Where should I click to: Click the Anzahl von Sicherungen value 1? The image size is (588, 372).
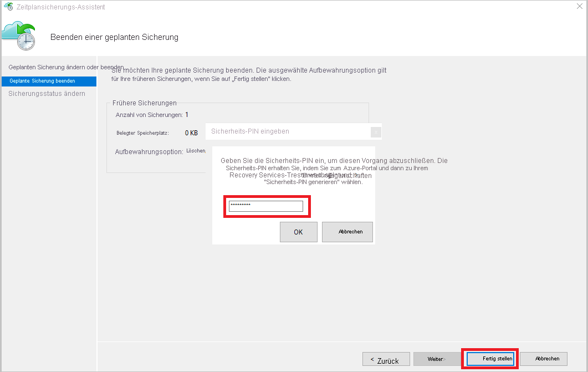pos(187,115)
